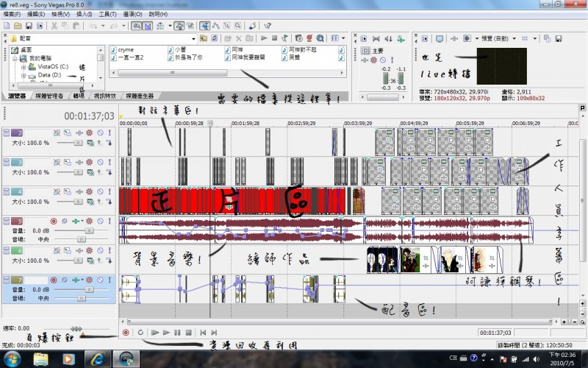Viewport: 588px width, 368px height.
Task: Open the 插入(I) menu
Action: [x=84, y=14]
